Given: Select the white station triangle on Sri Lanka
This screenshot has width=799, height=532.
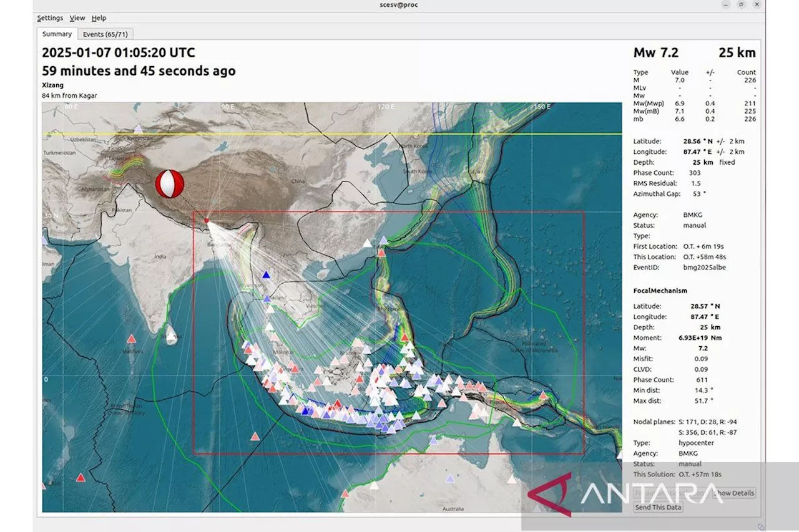Looking at the screenshot, I should click(x=171, y=336).
